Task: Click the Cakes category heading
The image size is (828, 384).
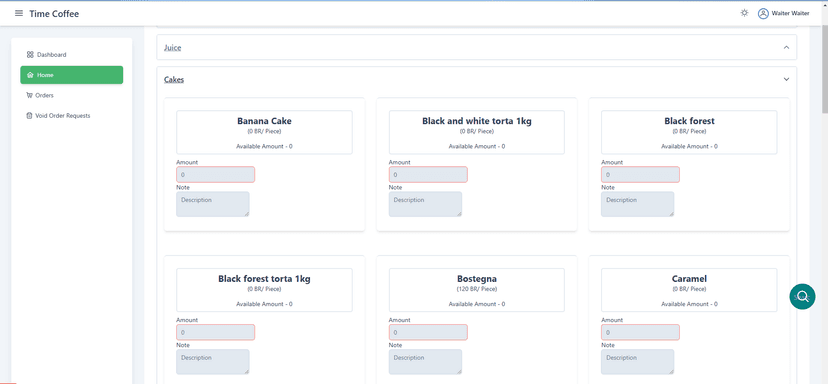Action: (174, 80)
